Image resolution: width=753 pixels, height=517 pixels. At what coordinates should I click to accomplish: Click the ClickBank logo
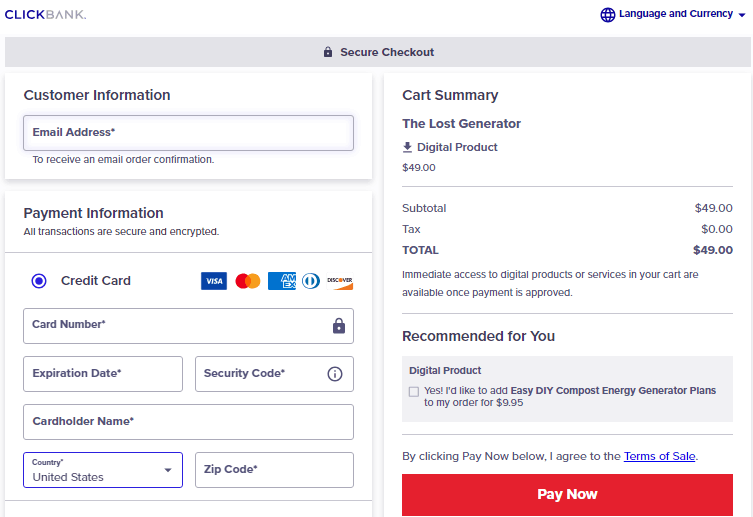tap(45, 15)
